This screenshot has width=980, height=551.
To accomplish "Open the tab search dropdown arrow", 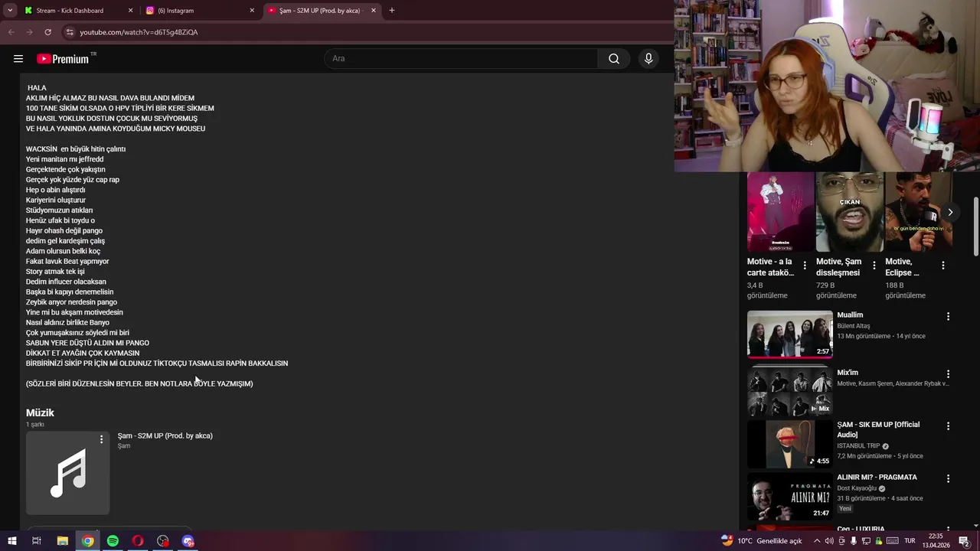I will 10,11.
